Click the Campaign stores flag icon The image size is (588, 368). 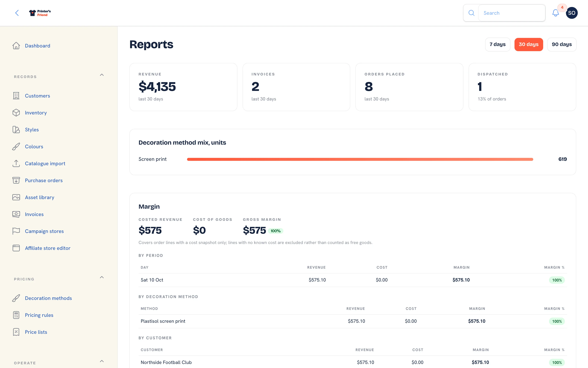pyautogui.click(x=16, y=231)
